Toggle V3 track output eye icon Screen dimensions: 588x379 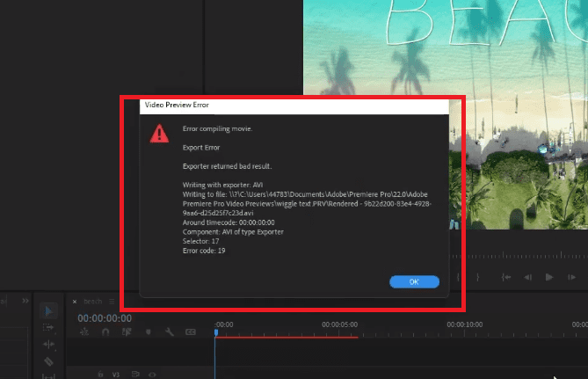point(152,374)
